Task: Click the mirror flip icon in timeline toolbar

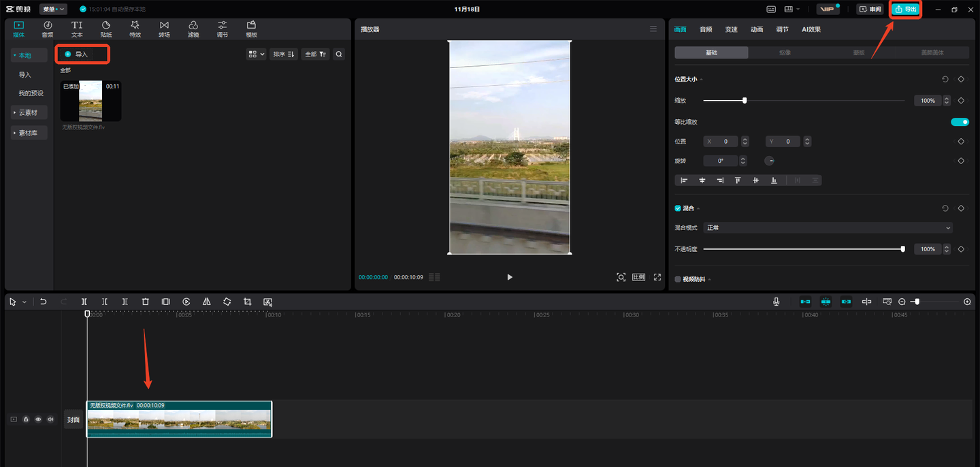Action: pos(206,302)
